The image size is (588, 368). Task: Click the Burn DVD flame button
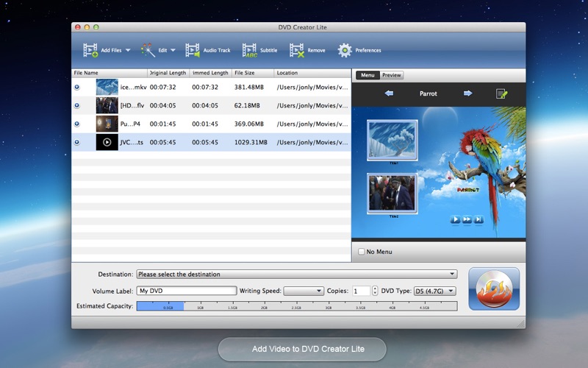(x=493, y=289)
